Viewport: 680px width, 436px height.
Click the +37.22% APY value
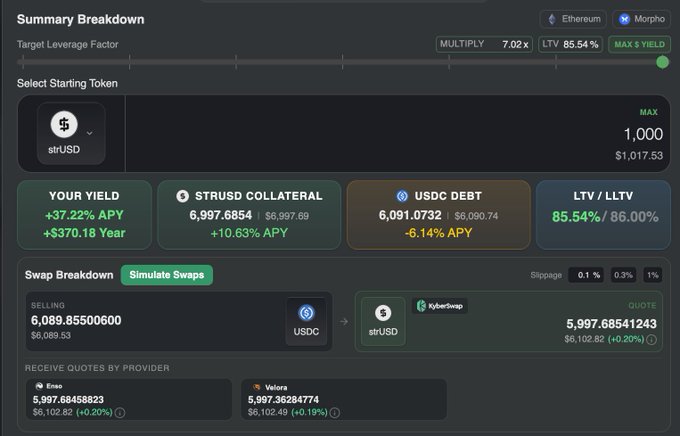click(x=84, y=215)
